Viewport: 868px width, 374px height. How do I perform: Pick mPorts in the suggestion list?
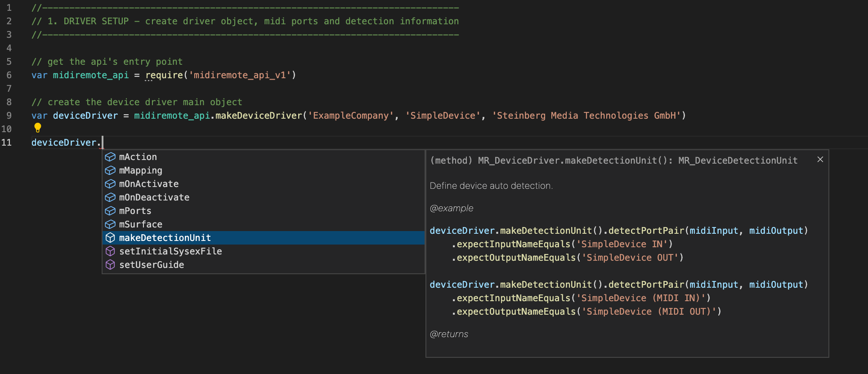(x=264, y=211)
